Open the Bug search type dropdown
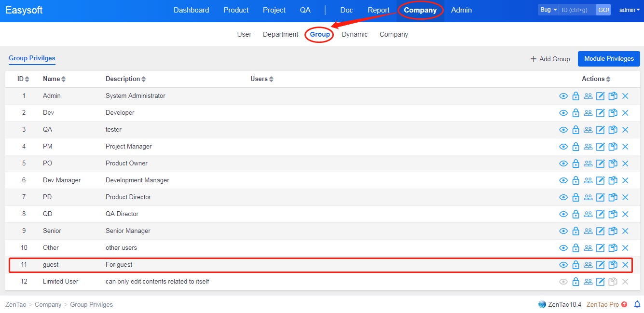Screen dimensions: 644x313 click(548, 10)
